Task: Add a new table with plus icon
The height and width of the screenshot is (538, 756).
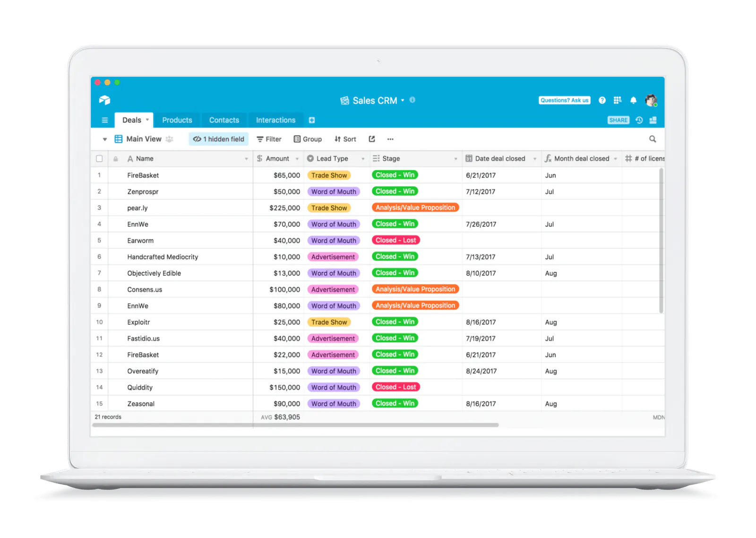Action: click(312, 120)
